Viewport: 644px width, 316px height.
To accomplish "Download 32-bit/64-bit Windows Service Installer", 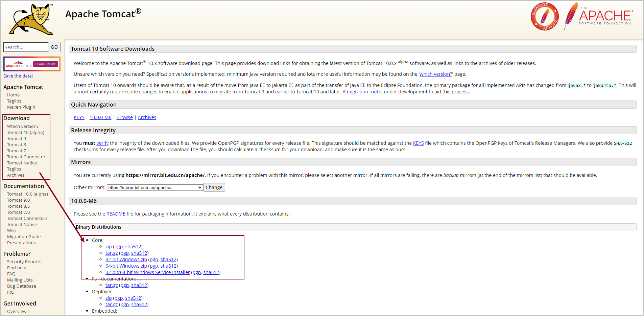I will coord(148,272).
